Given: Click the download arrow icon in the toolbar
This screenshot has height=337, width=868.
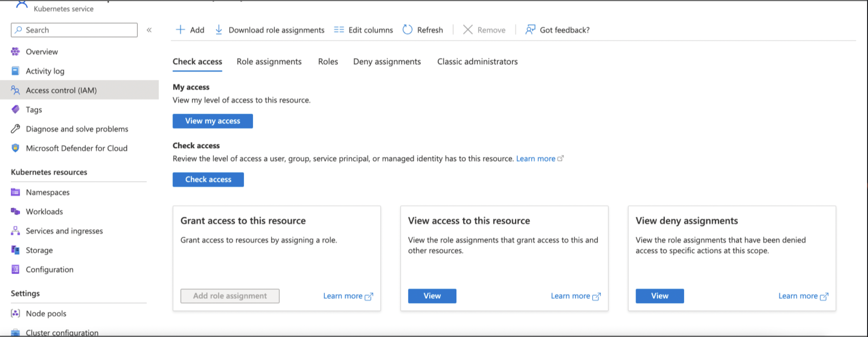Looking at the screenshot, I should pyautogui.click(x=219, y=30).
